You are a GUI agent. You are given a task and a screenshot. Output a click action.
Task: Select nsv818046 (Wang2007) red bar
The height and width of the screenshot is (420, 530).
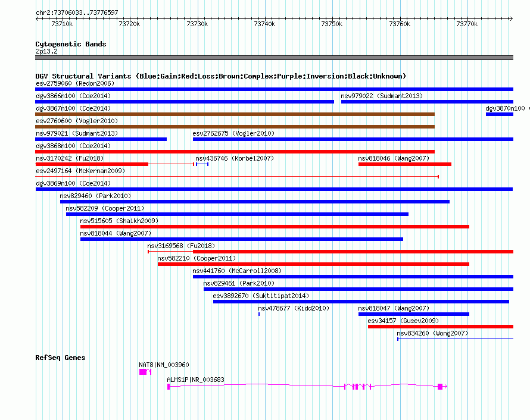405,164
